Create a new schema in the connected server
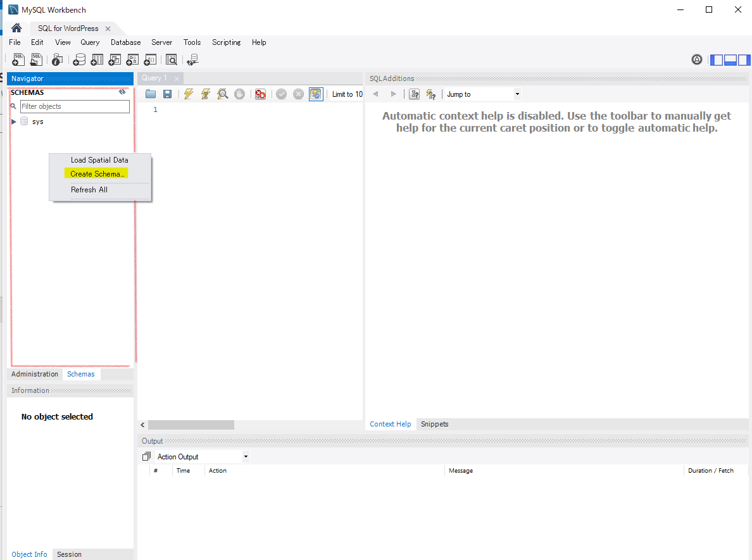 click(x=79, y=59)
